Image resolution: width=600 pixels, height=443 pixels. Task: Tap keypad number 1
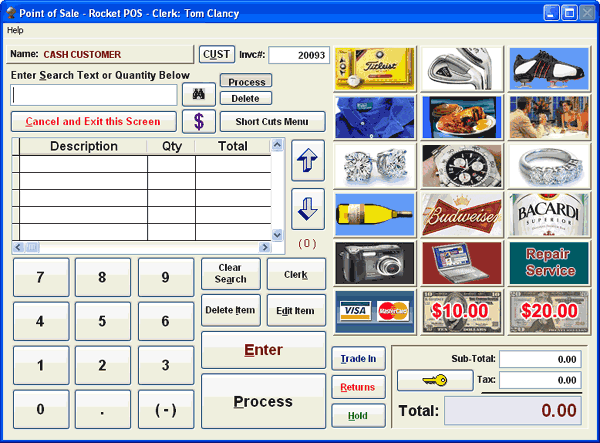(x=41, y=365)
